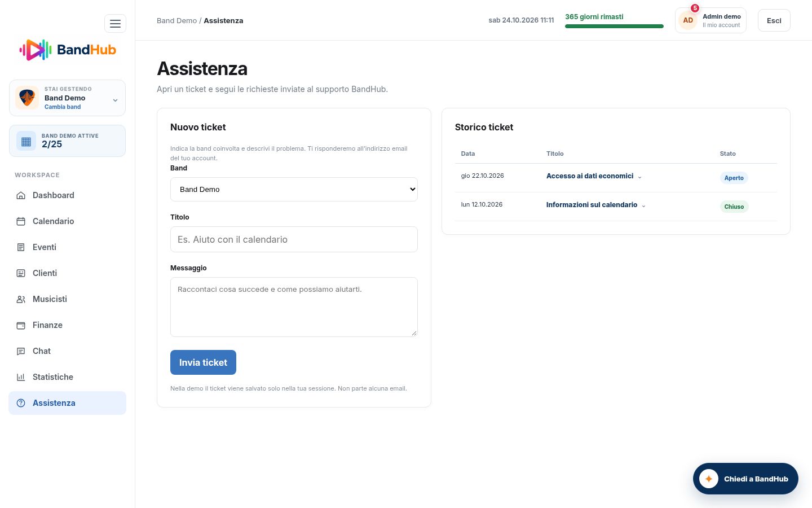Open the Band select dropdown

(x=294, y=190)
